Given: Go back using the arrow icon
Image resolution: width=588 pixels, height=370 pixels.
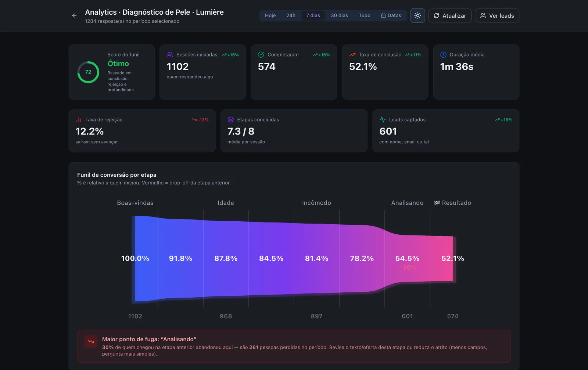Looking at the screenshot, I should [x=74, y=15].
